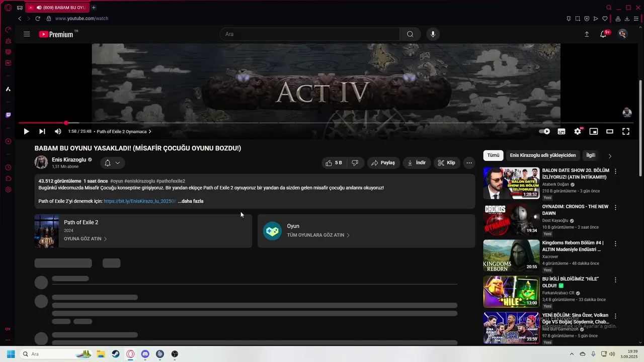Open the Enis Kirazoglu channel name link

[69, 160]
